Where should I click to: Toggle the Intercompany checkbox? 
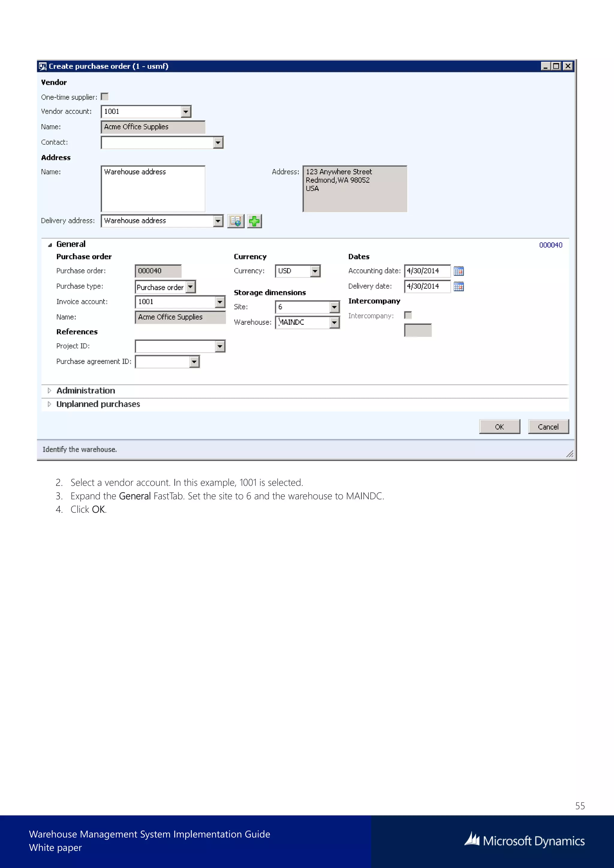tap(408, 315)
